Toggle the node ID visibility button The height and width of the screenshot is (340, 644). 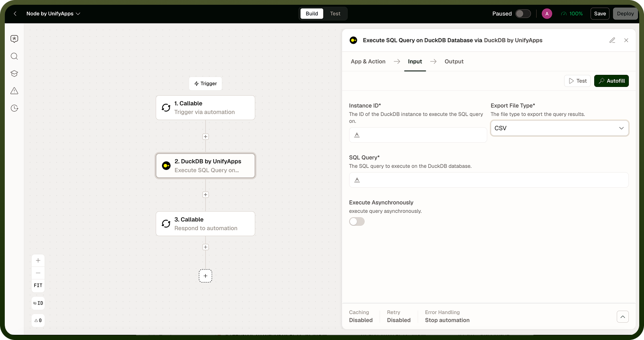click(38, 303)
